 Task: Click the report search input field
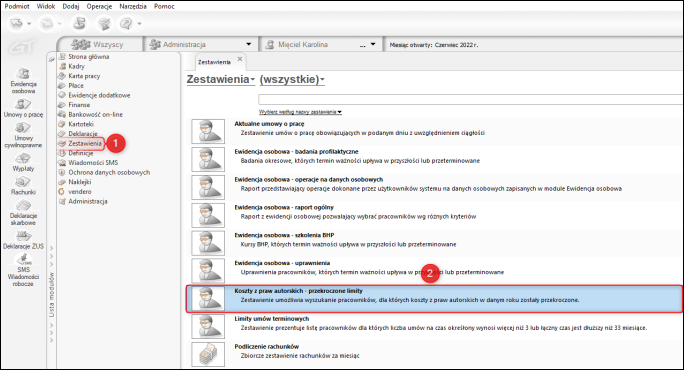(471, 99)
